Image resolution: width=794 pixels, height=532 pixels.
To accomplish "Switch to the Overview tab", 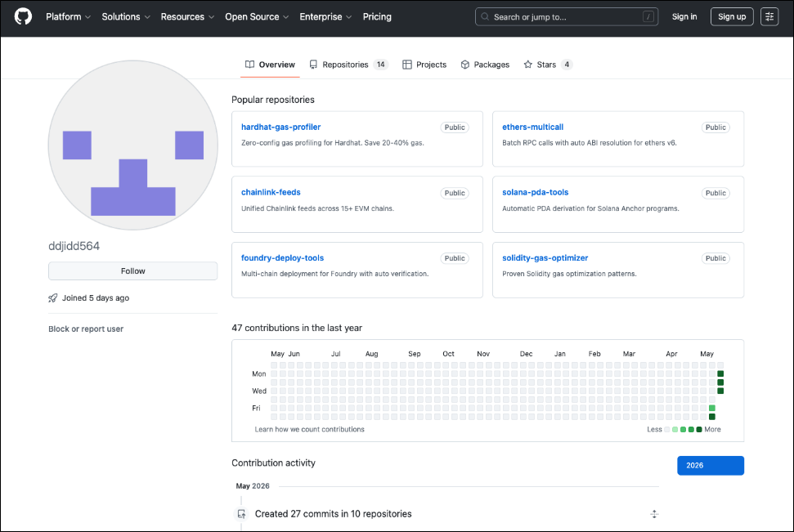I will tap(270, 65).
